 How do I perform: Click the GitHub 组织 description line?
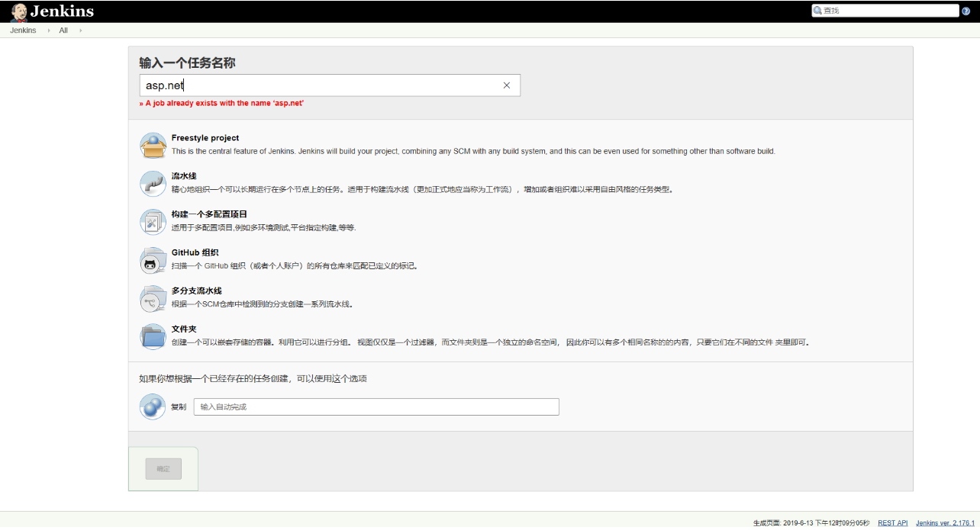tap(295, 265)
